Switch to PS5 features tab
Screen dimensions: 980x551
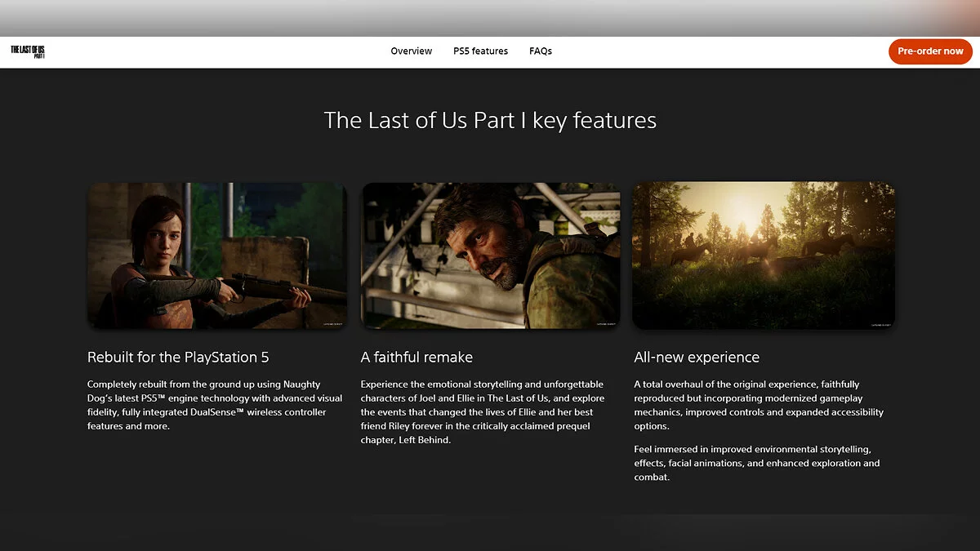point(480,51)
